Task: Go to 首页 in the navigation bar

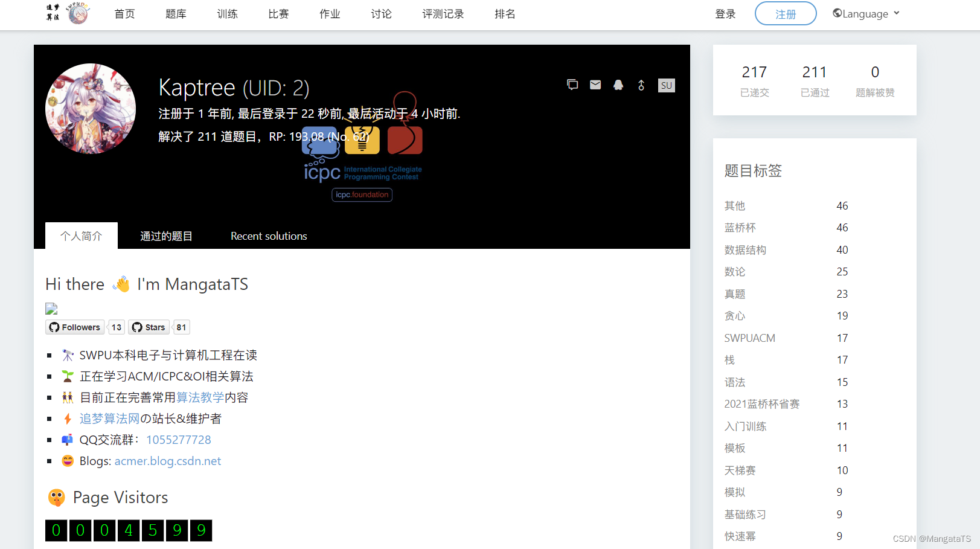Action: pyautogui.click(x=125, y=14)
